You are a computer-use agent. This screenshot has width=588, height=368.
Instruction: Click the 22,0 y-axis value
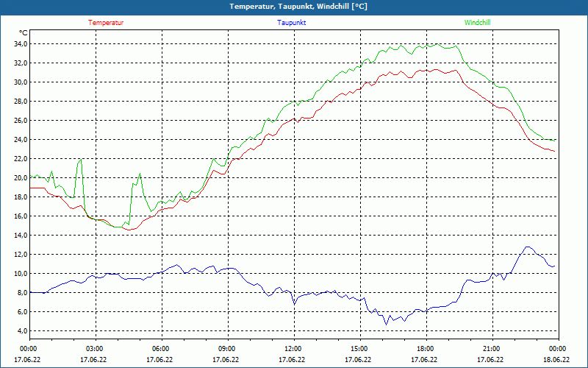click(21, 159)
